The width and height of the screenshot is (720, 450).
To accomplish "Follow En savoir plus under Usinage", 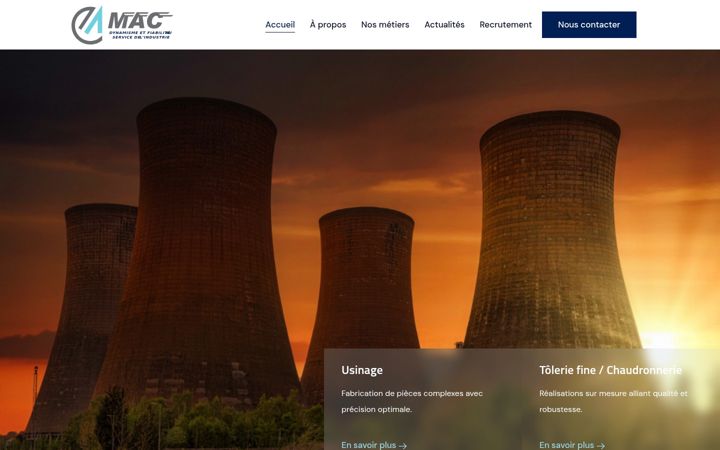I will coord(374,445).
